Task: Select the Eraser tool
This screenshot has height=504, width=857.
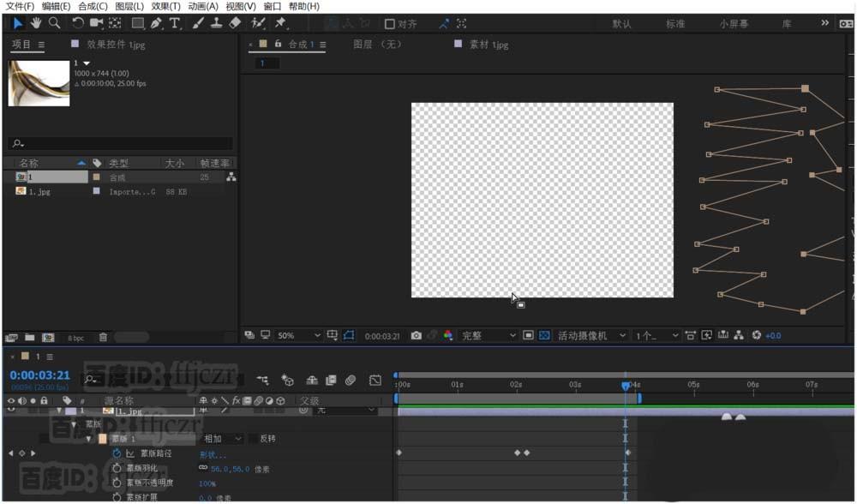Action: tap(236, 23)
